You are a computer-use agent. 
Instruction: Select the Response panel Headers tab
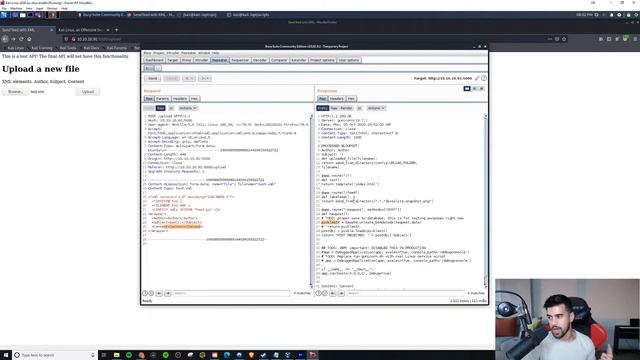[337, 99]
